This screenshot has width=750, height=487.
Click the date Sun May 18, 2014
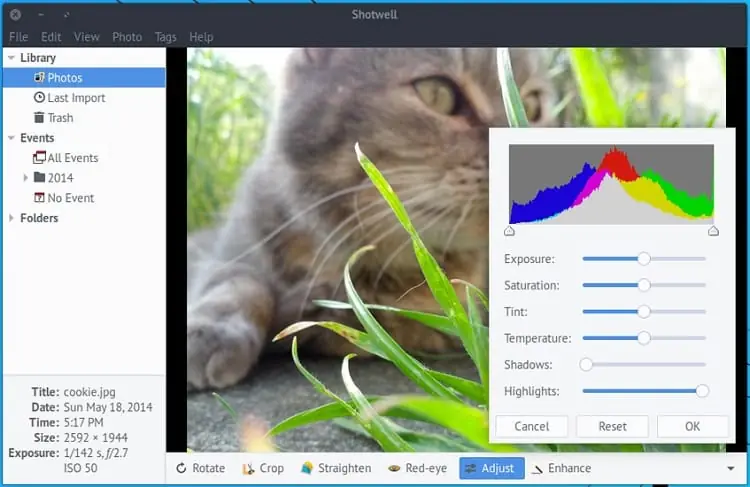pyautogui.click(x=108, y=407)
